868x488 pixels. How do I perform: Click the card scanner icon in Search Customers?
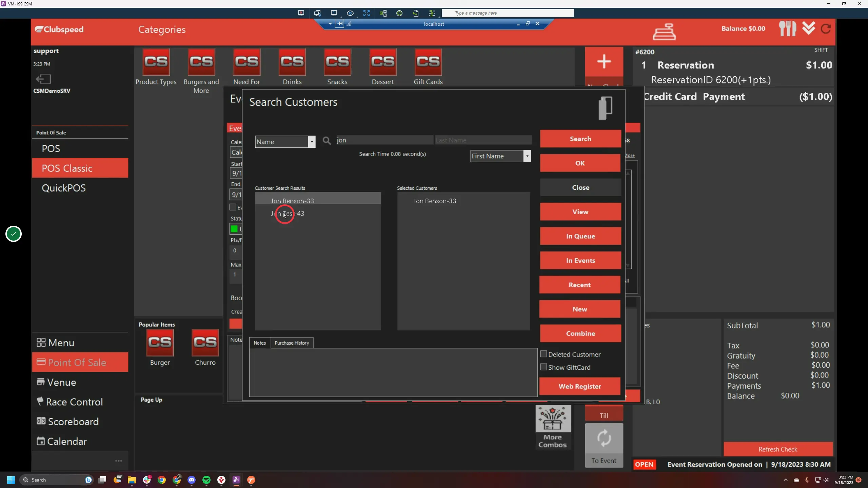(x=605, y=108)
